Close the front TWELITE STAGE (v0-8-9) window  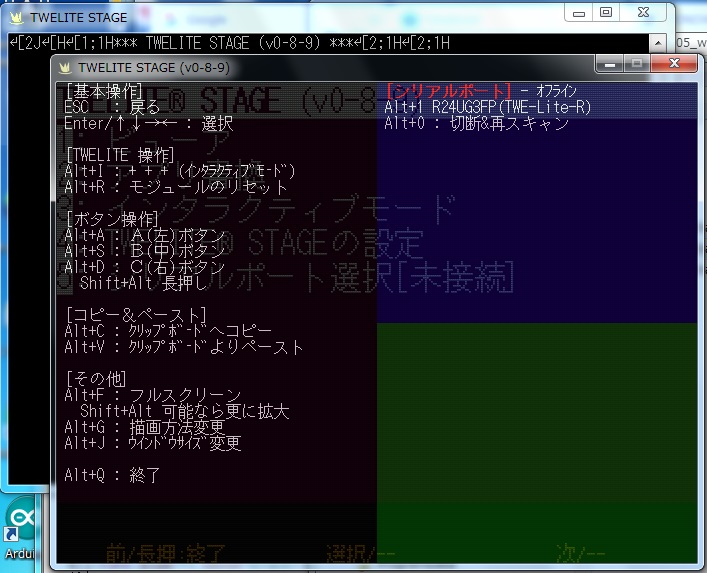pos(674,63)
